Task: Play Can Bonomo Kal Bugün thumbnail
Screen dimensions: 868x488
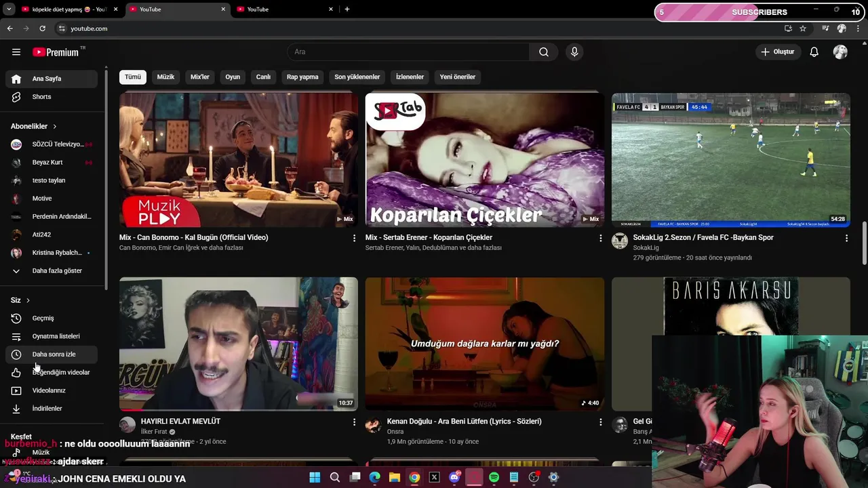Action: [239, 160]
